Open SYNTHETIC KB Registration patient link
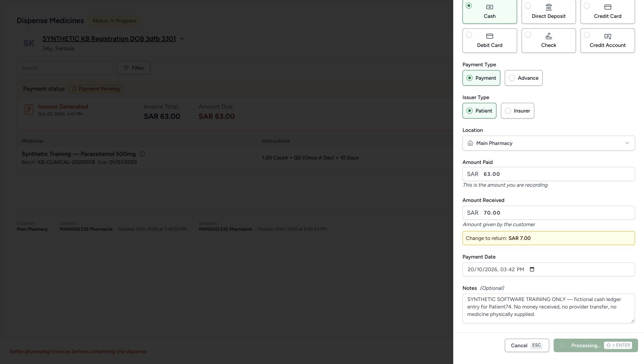 point(109,39)
